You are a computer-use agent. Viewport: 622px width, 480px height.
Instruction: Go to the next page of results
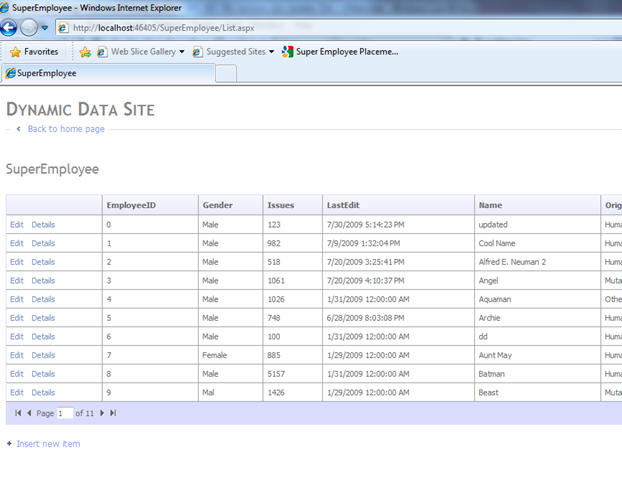click(x=102, y=413)
